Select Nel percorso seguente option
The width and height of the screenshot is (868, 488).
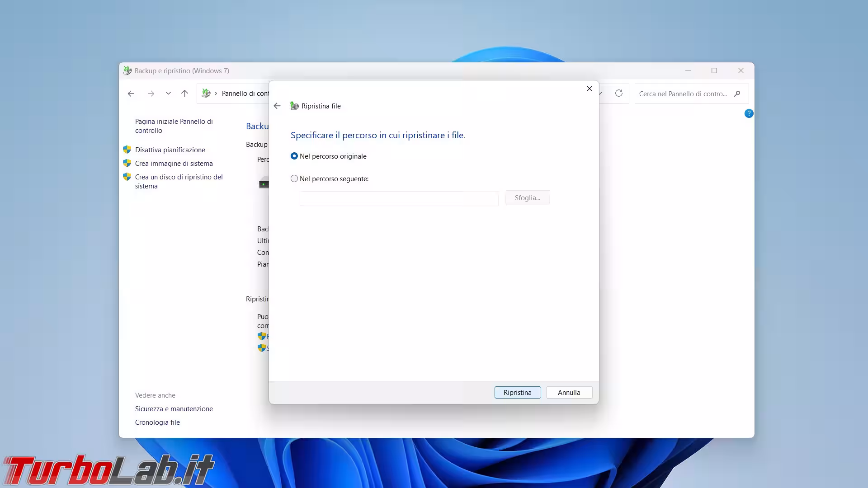click(294, 178)
